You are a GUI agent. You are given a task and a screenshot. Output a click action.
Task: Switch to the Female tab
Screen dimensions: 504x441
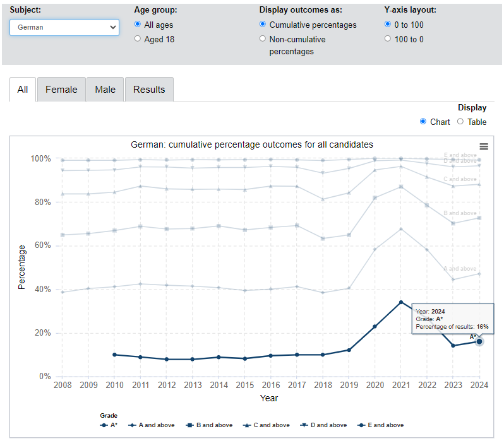pyautogui.click(x=61, y=90)
